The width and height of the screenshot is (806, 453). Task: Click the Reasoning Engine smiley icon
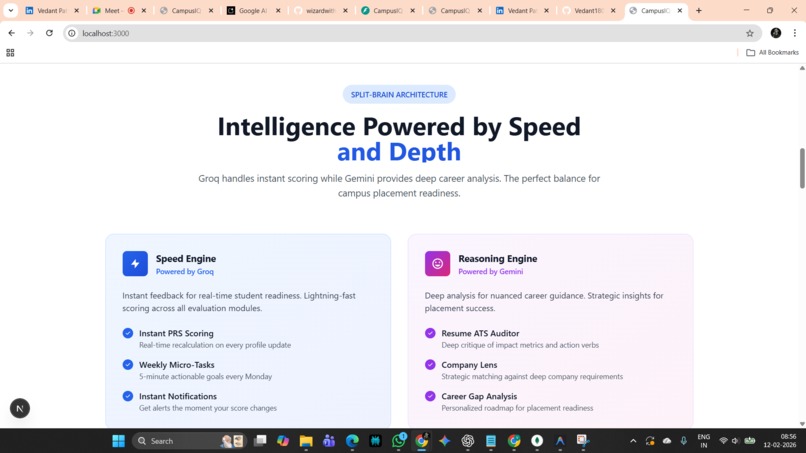point(437,264)
